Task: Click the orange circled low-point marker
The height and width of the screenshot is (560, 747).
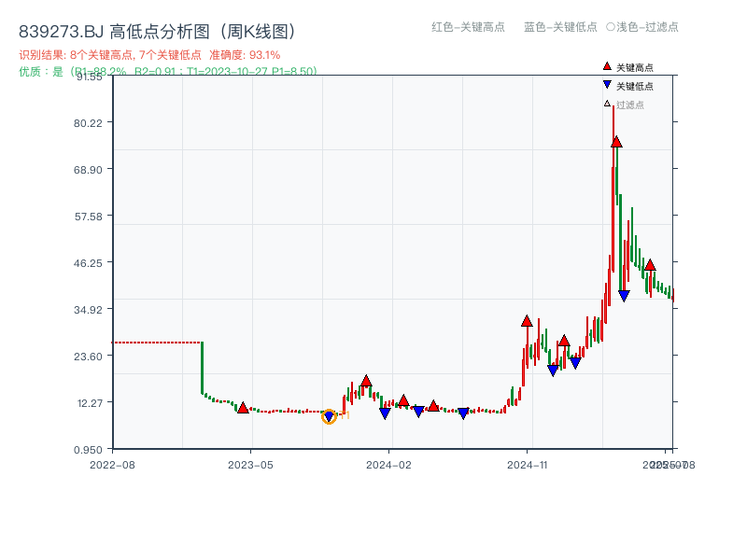Action: [x=329, y=417]
